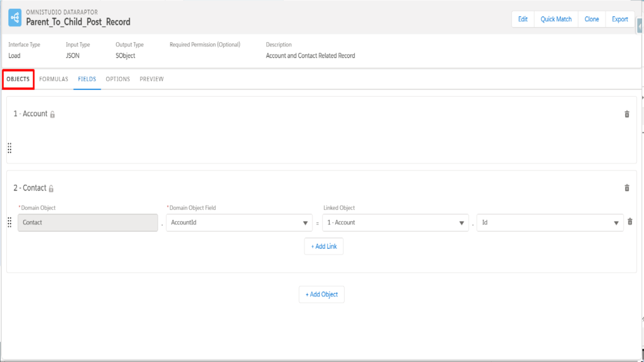Grab the Account block drag handle

point(9,148)
